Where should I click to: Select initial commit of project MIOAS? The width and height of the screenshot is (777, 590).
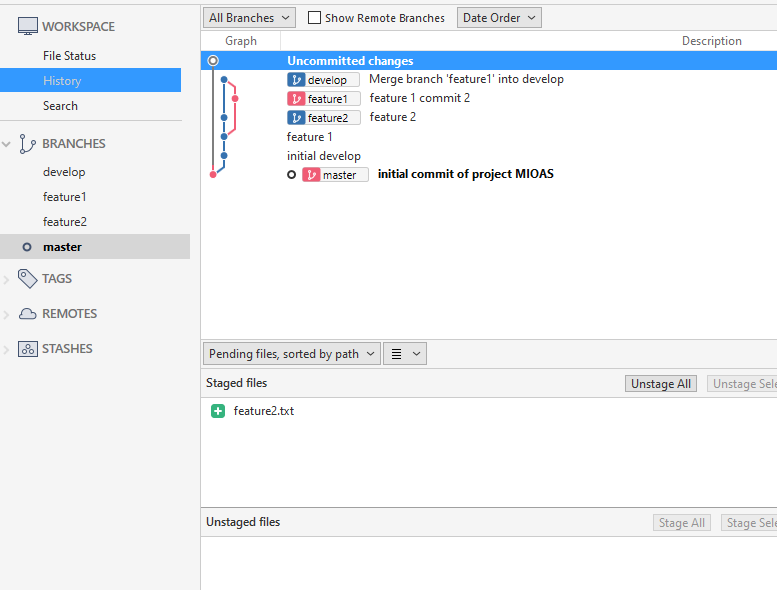[x=489, y=174]
